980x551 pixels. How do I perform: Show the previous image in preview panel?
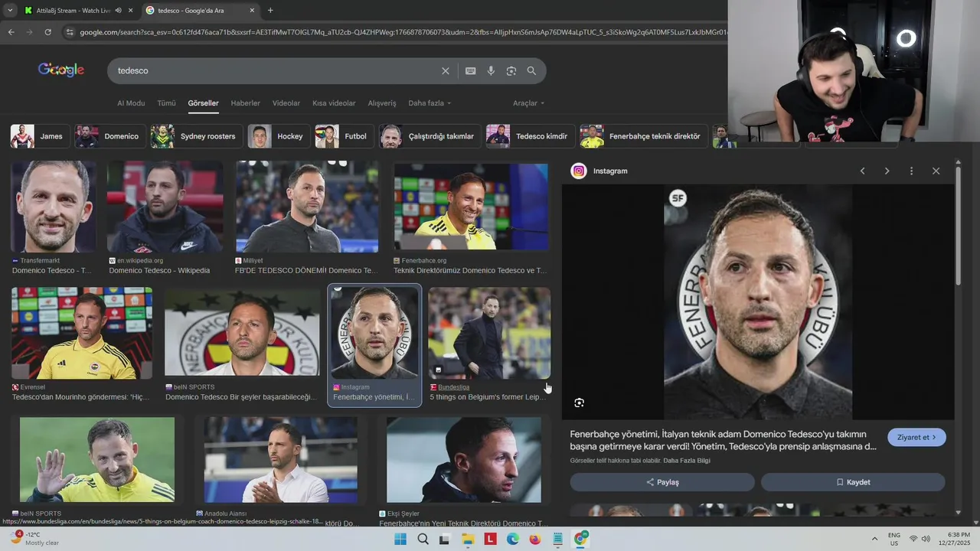click(862, 171)
